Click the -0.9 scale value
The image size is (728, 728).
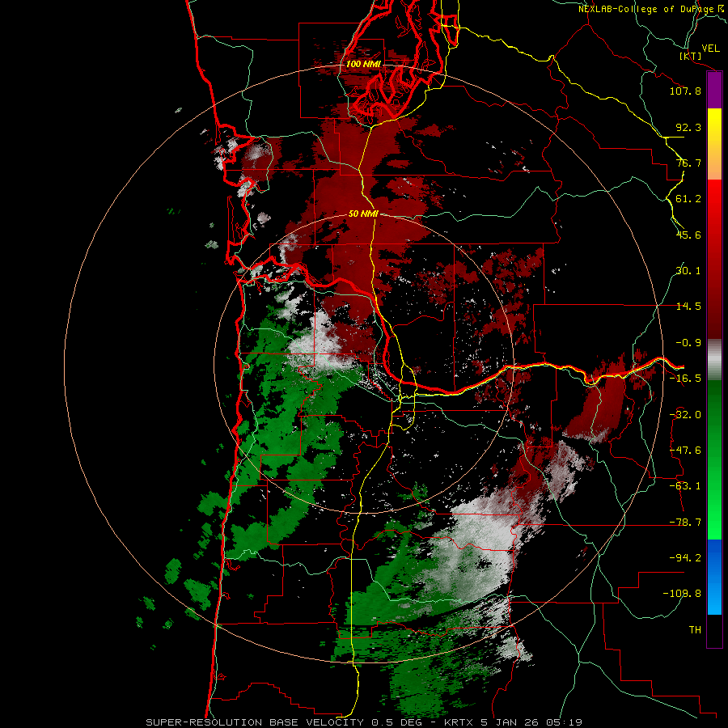[x=688, y=343]
